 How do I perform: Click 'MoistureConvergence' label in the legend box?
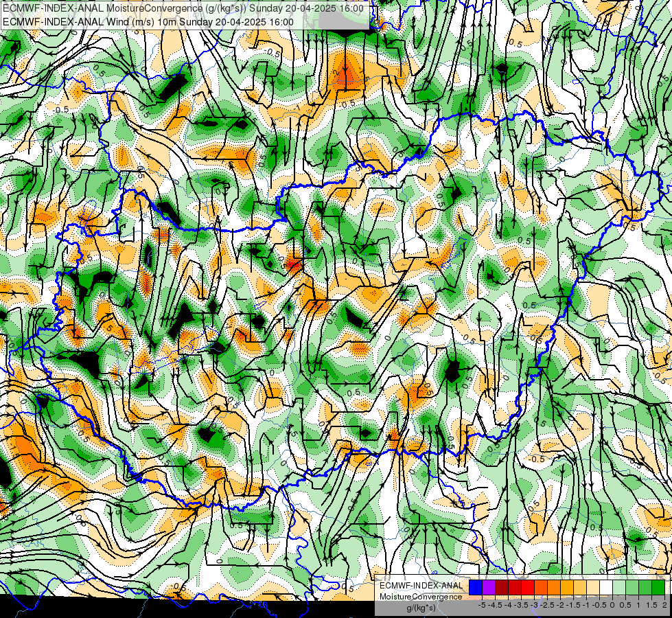click(x=421, y=597)
